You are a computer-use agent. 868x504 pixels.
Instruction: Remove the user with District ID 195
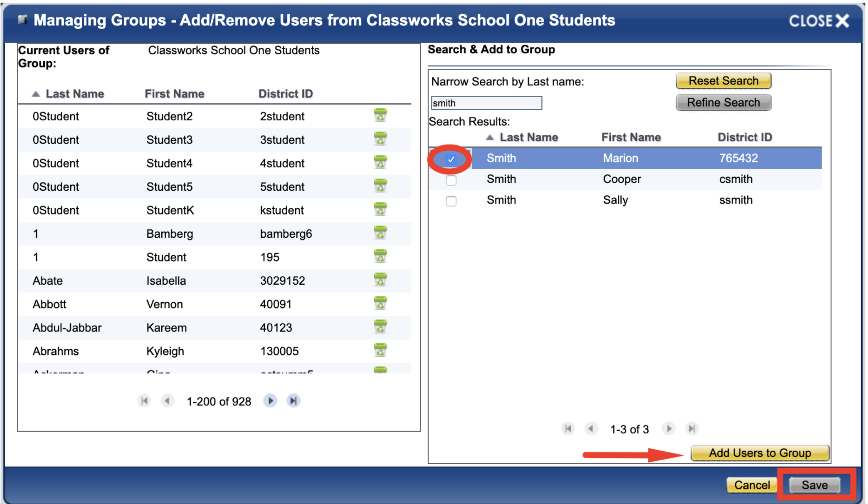tap(380, 256)
